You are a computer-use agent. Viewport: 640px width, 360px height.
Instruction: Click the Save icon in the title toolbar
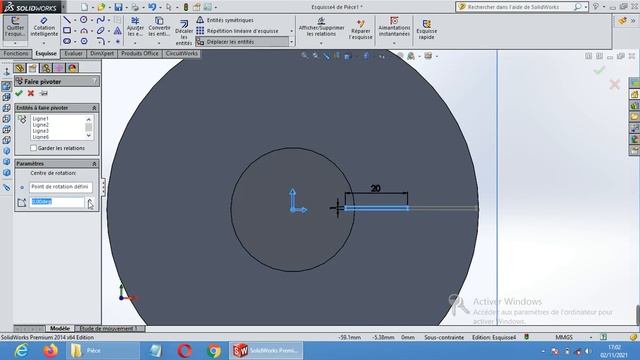click(118, 7)
